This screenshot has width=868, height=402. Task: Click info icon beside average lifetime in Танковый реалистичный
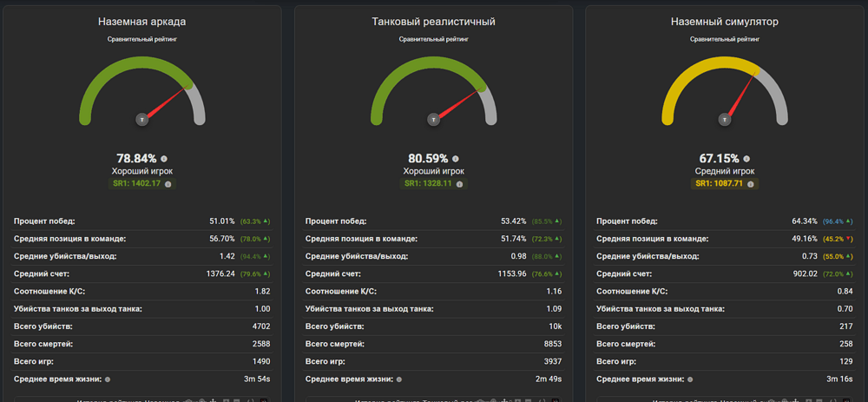[399, 379]
